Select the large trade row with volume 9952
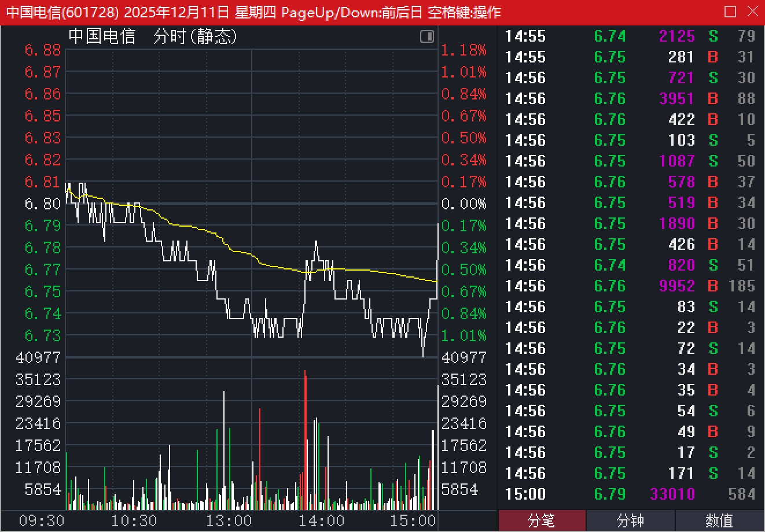 pos(631,286)
